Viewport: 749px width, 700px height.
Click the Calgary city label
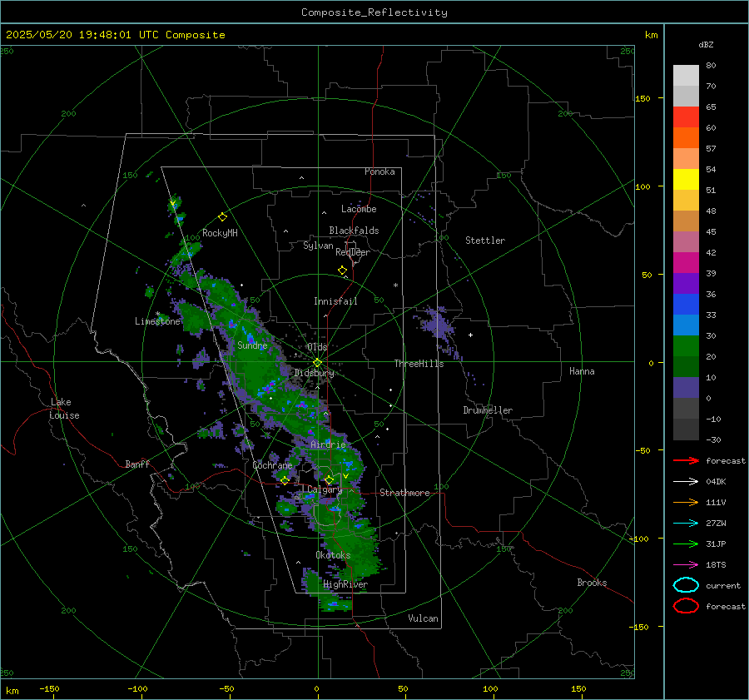(x=325, y=489)
